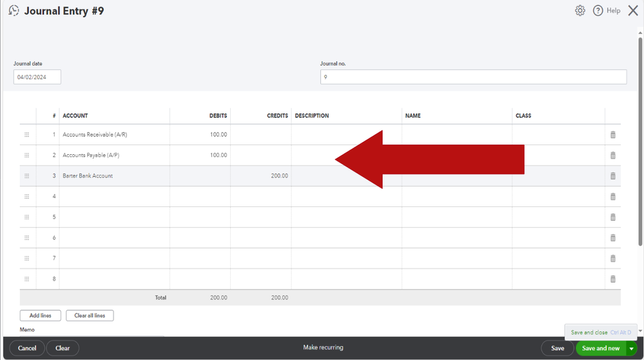
Task: Click the Cancel button
Action: click(27, 348)
